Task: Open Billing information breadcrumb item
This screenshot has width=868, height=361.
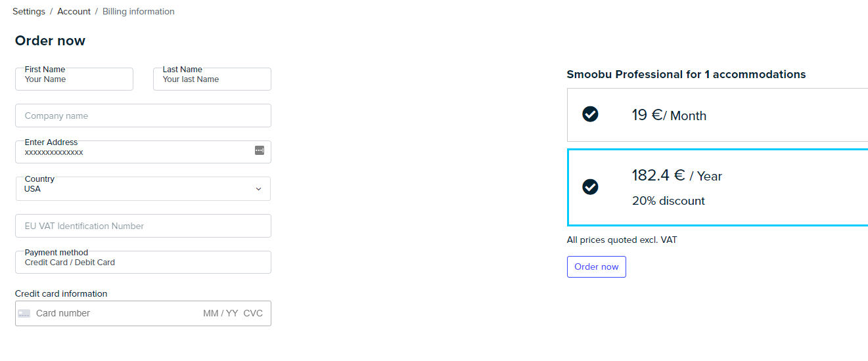Action: coord(139,11)
